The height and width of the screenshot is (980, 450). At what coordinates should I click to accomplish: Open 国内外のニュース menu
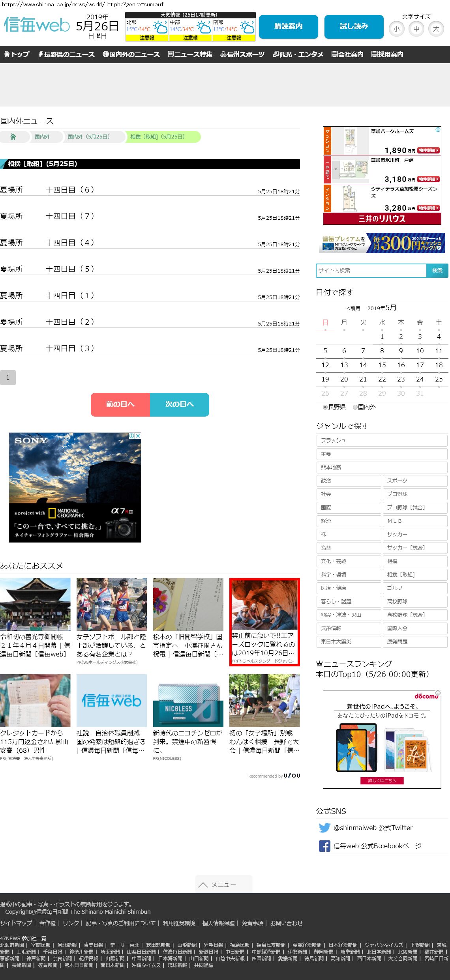click(131, 54)
